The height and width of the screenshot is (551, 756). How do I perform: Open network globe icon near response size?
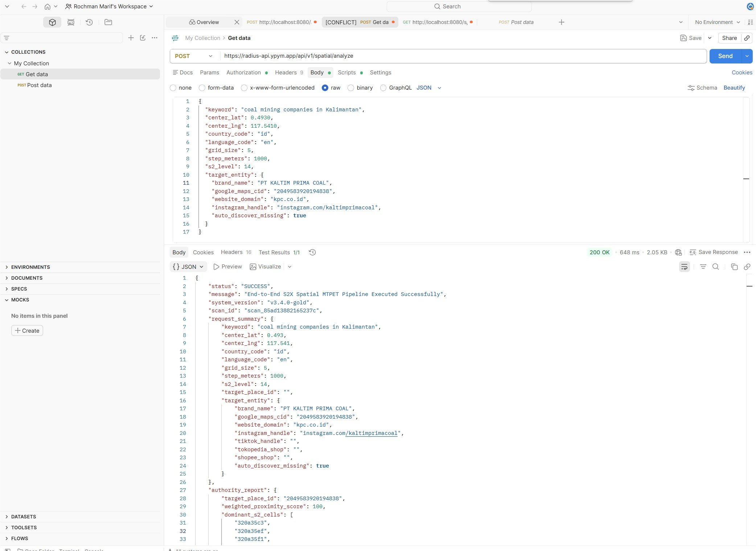pos(678,252)
